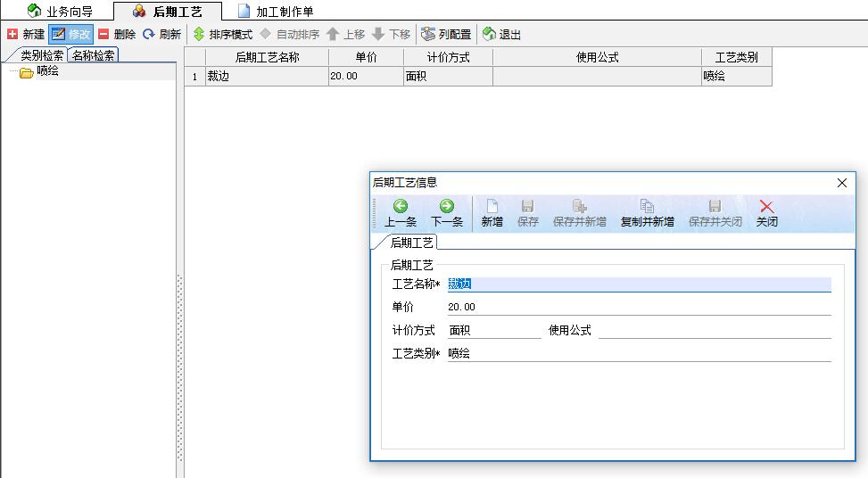
Task: Click the 面积 cell in grid
Action: click(449, 77)
